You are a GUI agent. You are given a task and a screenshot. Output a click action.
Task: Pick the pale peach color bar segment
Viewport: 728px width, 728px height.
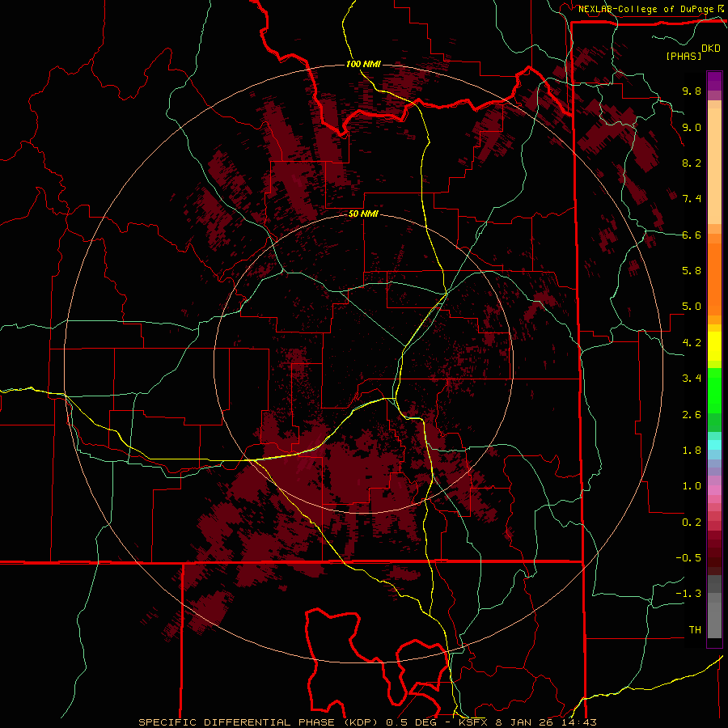coord(714,166)
